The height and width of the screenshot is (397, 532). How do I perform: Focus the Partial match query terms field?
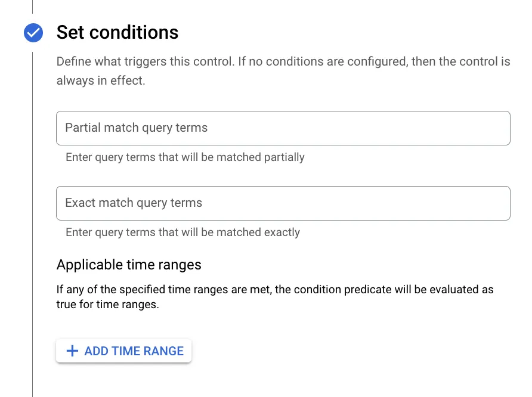283,128
